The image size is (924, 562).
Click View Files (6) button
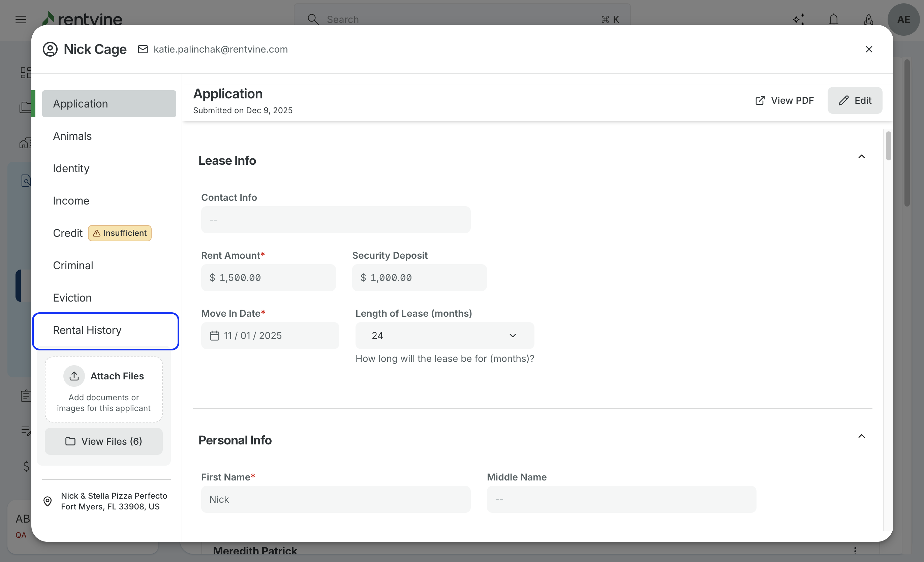(103, 441)
